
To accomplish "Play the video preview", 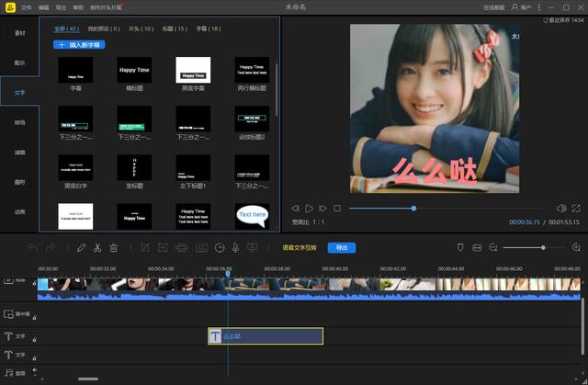I will [x=309, y=209].
